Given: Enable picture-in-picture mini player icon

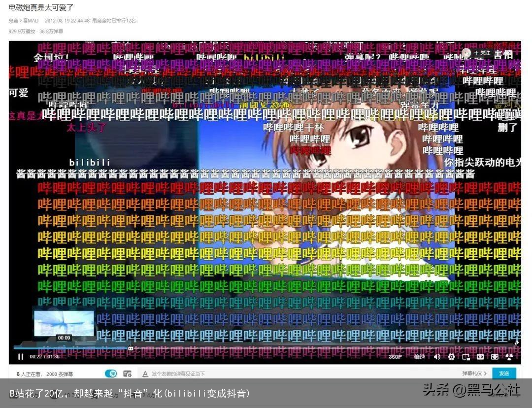Looking at the screenshot, I should 466,357.
